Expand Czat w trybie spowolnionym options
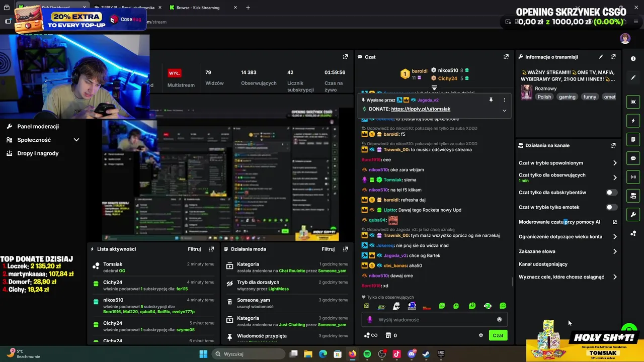Image resolution: width=644 pixels, height=362 pixels. 615,163
